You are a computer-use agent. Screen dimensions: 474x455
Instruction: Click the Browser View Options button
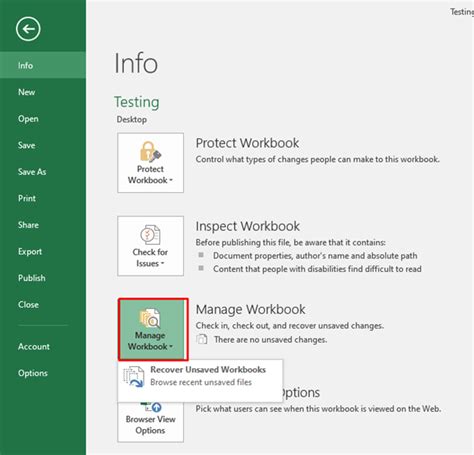[150, 422]
